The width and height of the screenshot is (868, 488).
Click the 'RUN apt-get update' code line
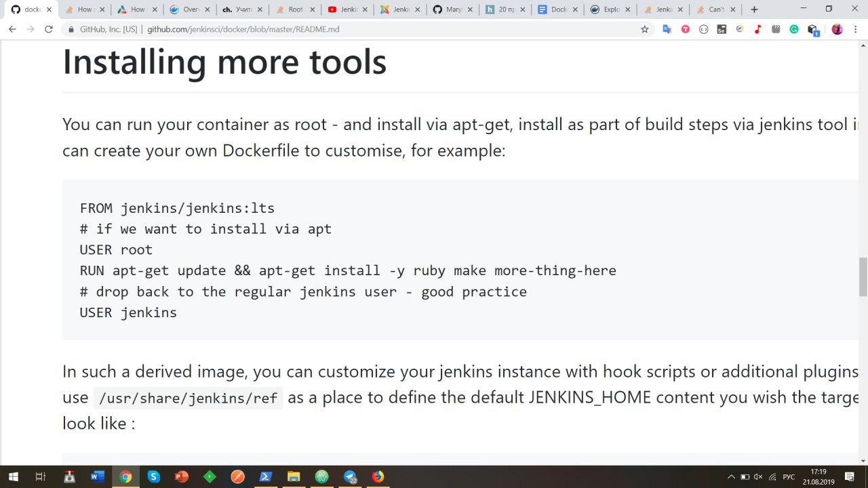click(x=348, y=270)
